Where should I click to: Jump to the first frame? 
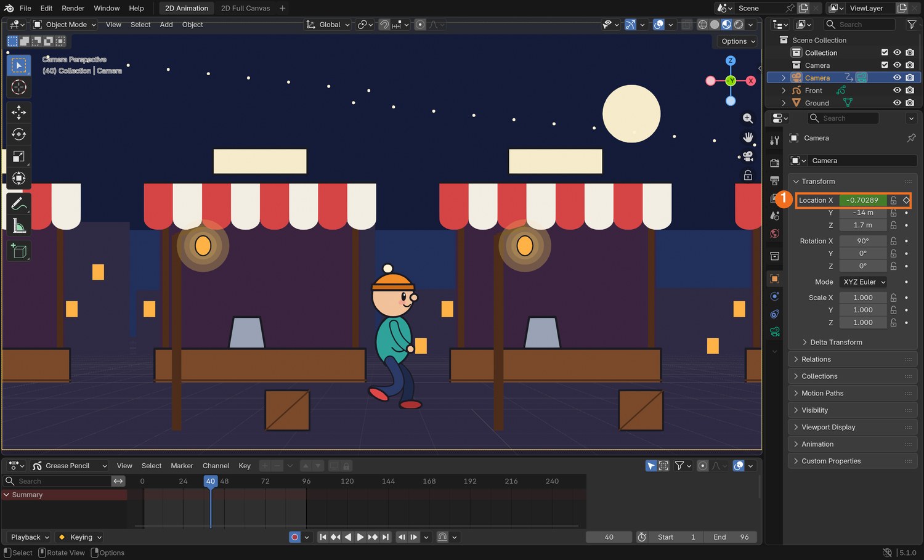[323, 537]
